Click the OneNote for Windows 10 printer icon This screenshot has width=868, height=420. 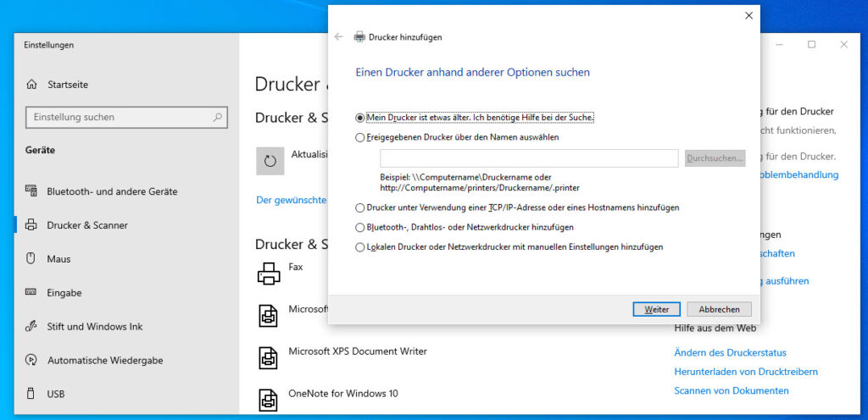click(x=269, y=401)
